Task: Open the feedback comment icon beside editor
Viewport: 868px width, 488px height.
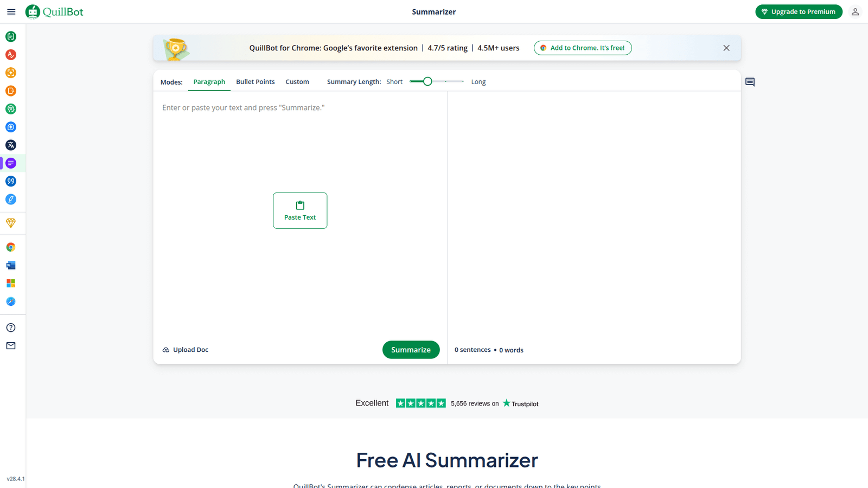Action: (x=750, y=82)
